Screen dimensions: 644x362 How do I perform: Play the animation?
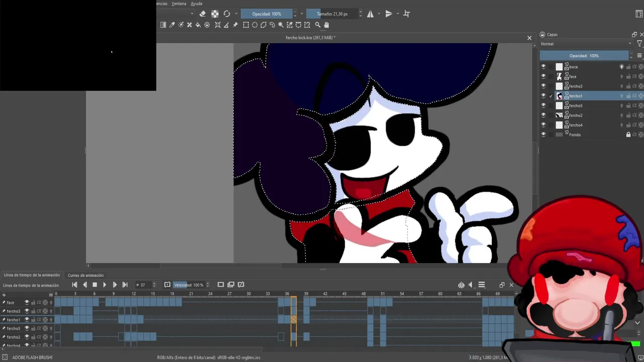point(105,285)
